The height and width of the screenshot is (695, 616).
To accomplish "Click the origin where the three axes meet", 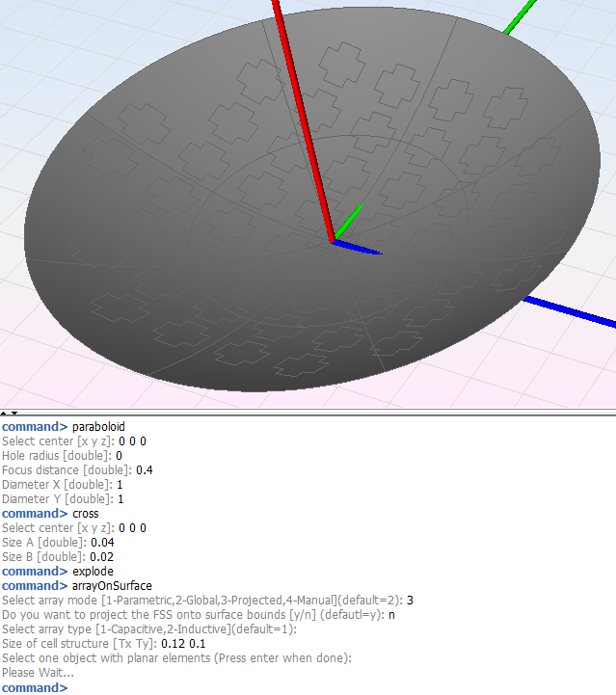I will 334,241.
